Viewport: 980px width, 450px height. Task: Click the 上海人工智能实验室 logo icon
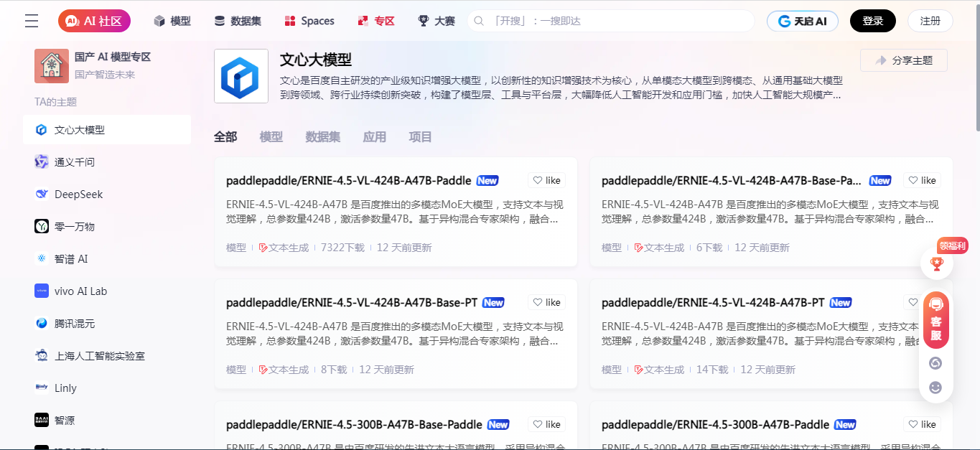42,356
